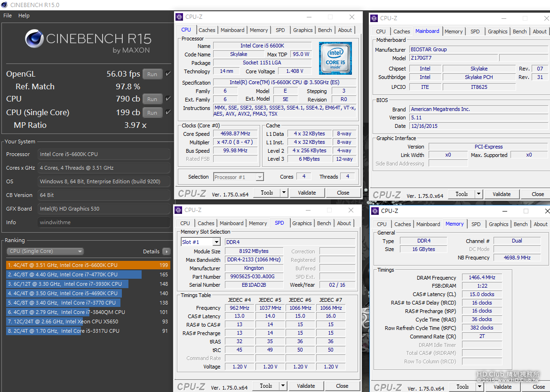Click the BIOS Date value '12/16/2015'
This screenshot has width=550, height=392.
(478, 126)
